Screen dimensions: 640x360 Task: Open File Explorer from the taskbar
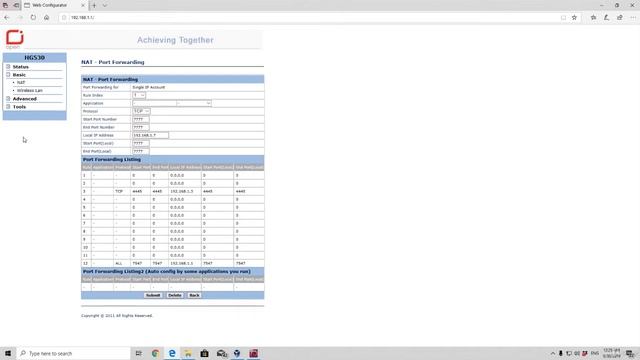(x=188, y=353)
